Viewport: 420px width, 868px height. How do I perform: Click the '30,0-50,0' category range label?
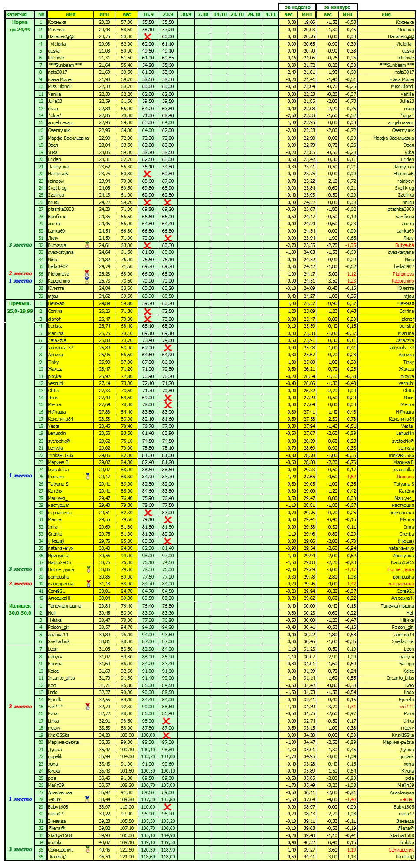tap(20, 613)
